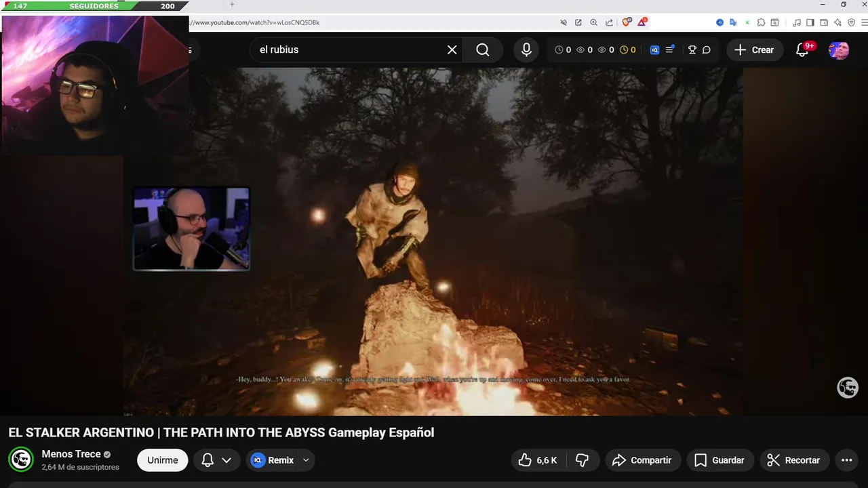The image size is (868, 488).
Task: Click the first clock counter icon
Action: coord(559,49)
